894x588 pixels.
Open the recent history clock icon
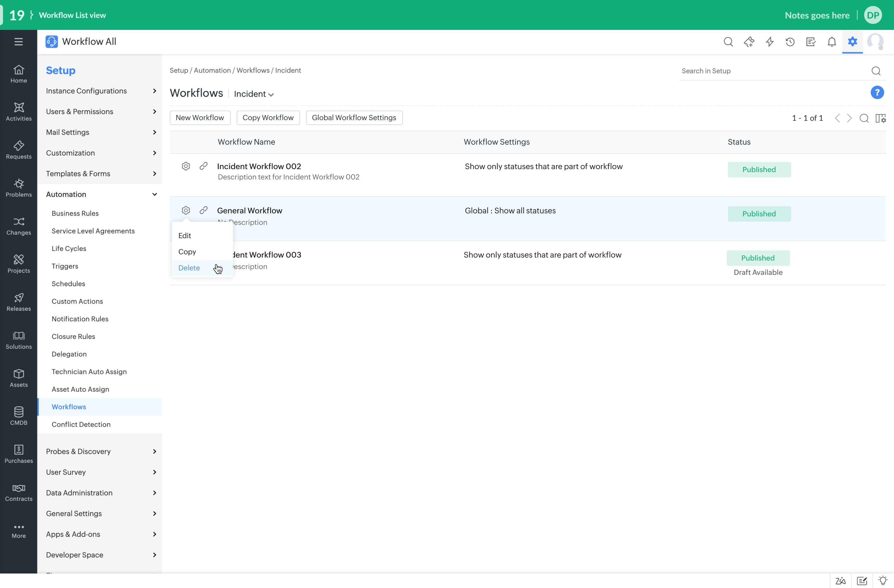click(790, 42)
